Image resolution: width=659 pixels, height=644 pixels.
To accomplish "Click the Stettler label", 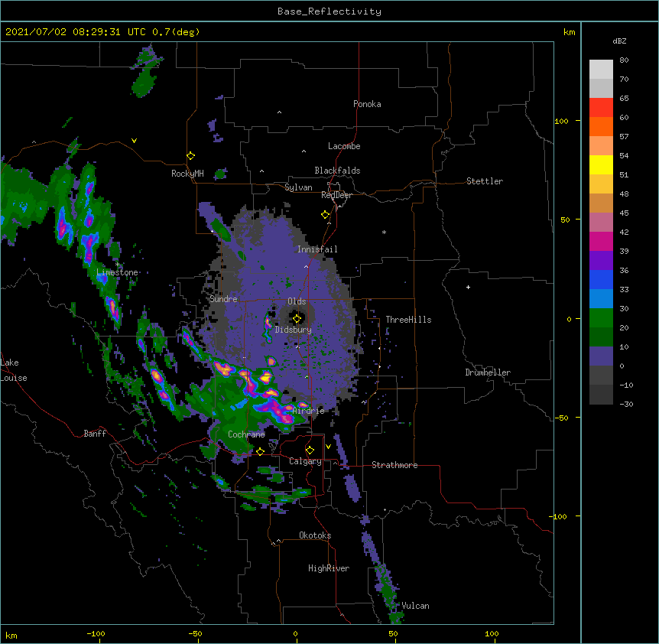I will pos(484,181).
